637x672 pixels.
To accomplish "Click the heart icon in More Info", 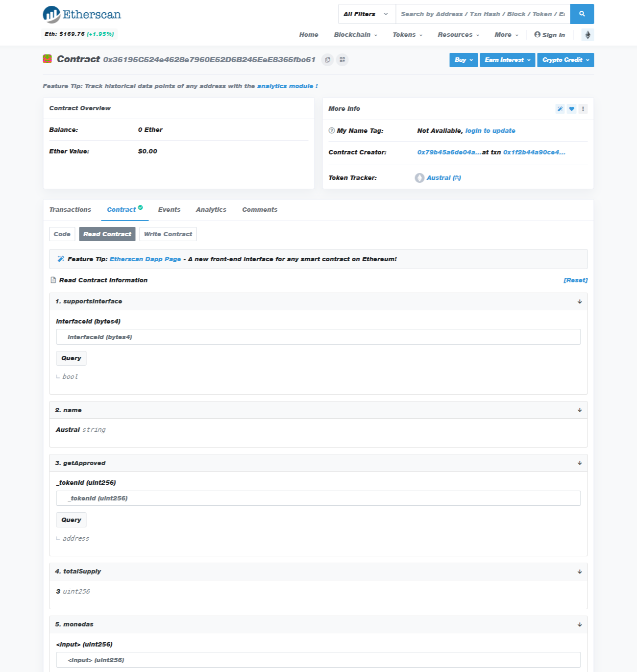I will tap(571, 109).
